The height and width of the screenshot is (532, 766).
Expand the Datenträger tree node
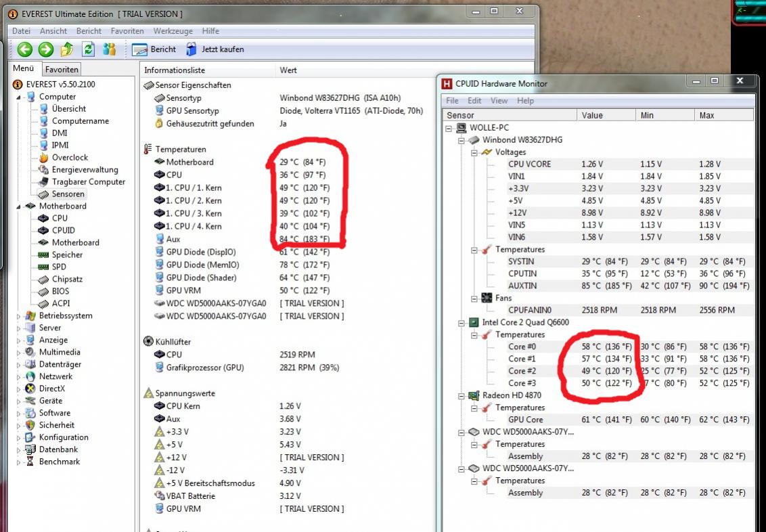coord(18,365)
